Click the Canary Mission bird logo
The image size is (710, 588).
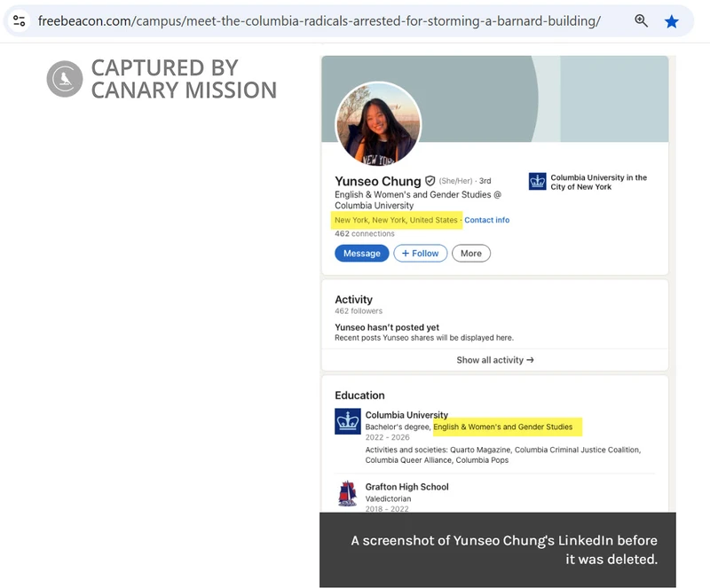click(x=65, y=79)
